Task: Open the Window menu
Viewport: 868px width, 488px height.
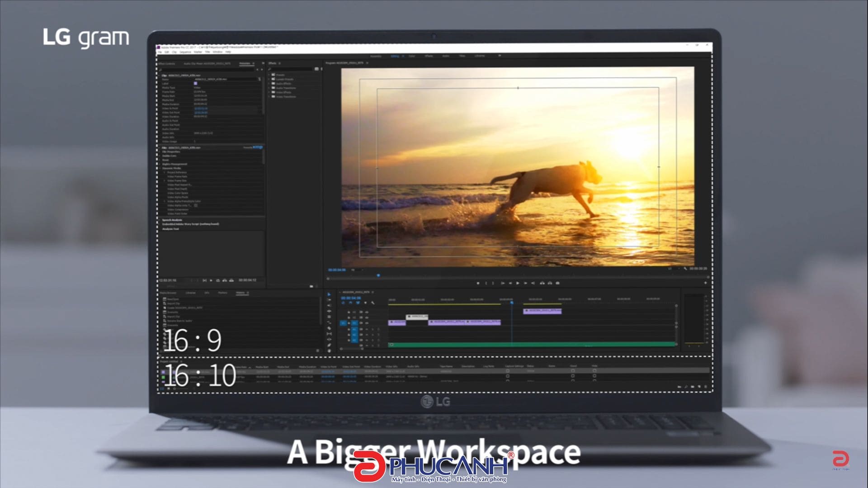Action: click(x=217, y=52)
